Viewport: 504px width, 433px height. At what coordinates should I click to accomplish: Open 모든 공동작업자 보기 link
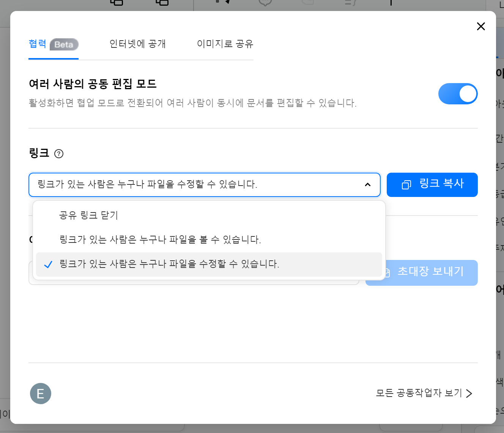(x=424, y=393)
